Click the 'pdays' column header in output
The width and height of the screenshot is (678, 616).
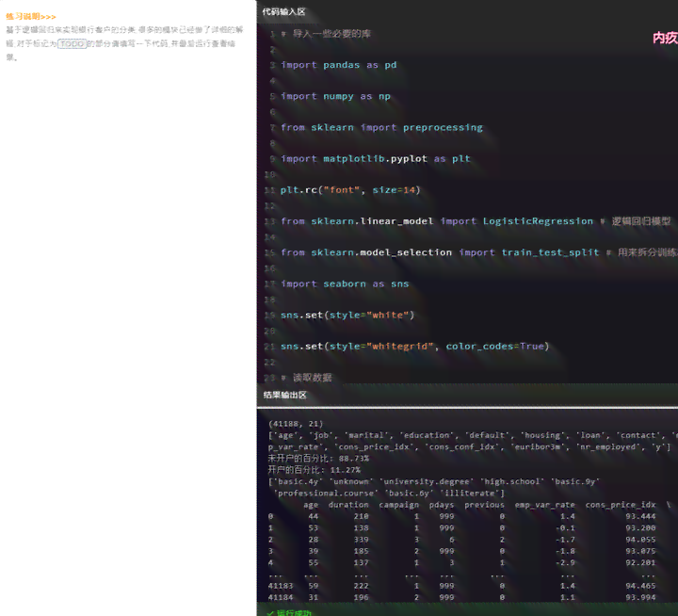point(442,505)
